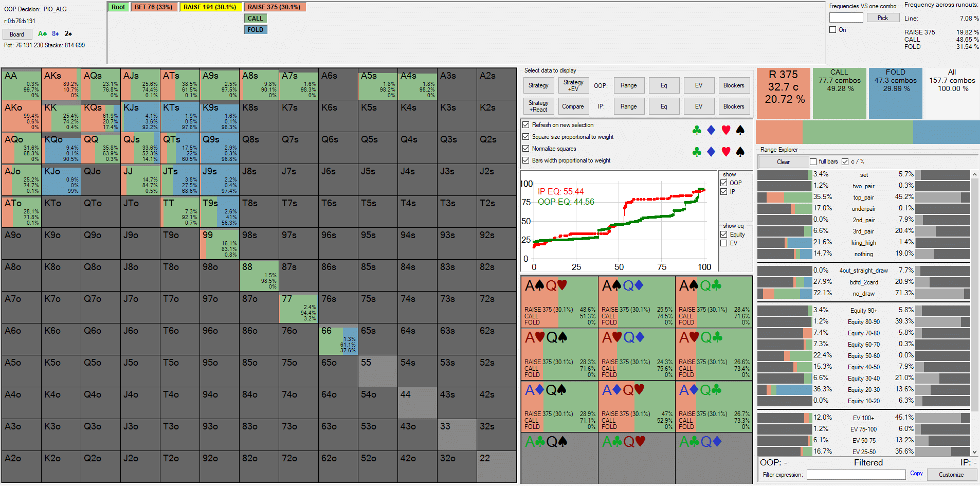Select the blue FOLD action node
Image resolution: width=980 pixels, height=486 pixels.
pos(255,30)
